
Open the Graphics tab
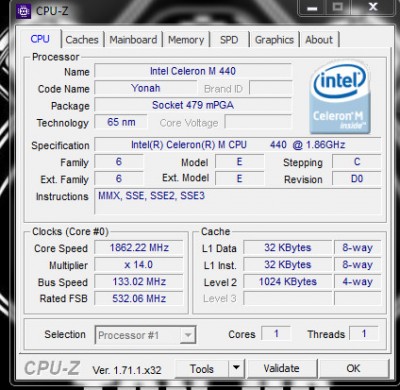274,40
